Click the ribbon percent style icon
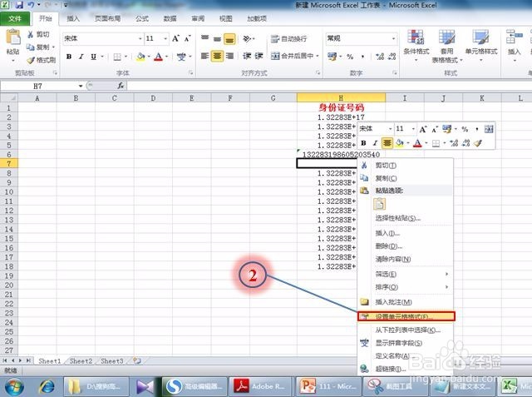This screenshot has width=532, height=397. 350,57
